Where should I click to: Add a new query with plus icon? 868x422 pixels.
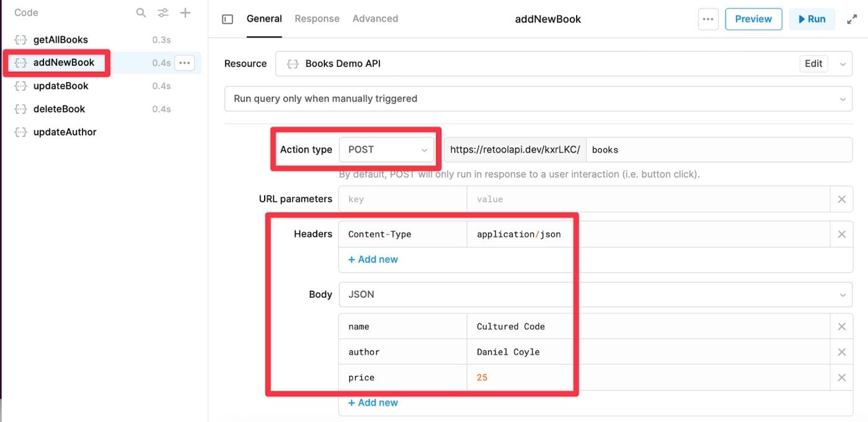(x=185, y=12)
